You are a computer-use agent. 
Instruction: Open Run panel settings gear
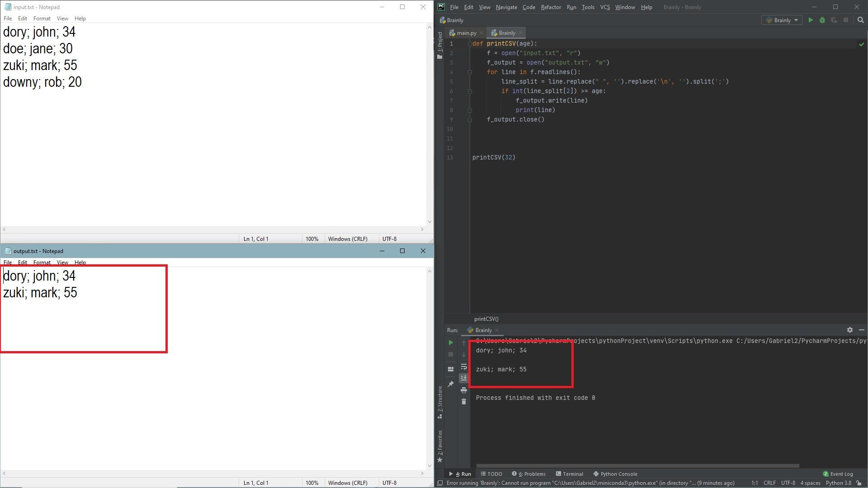click(849, 330)
